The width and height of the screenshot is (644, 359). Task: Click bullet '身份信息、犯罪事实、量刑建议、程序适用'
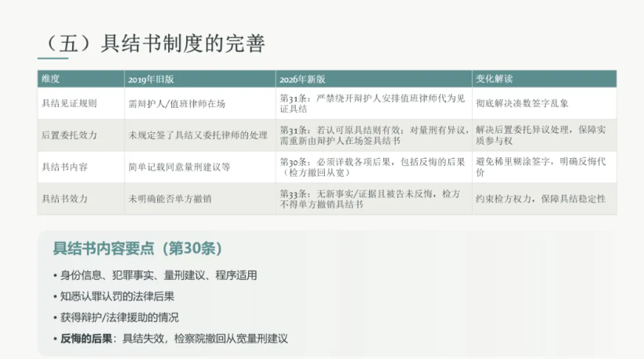155,275
